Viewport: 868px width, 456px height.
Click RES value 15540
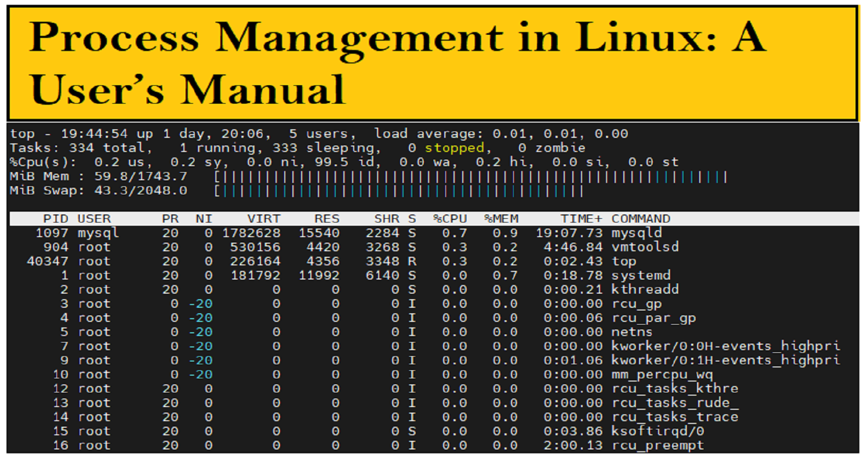[x=319, y=233]
